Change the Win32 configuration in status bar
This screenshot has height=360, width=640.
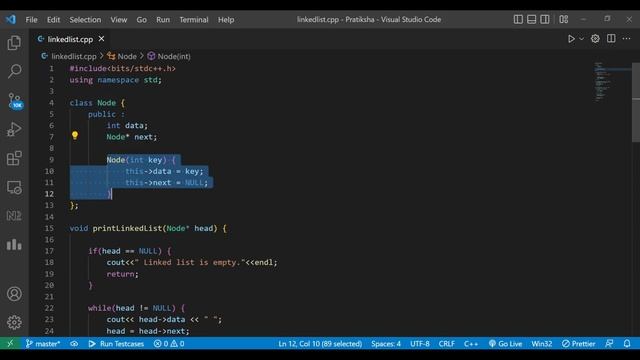click(x=542, y=344)
